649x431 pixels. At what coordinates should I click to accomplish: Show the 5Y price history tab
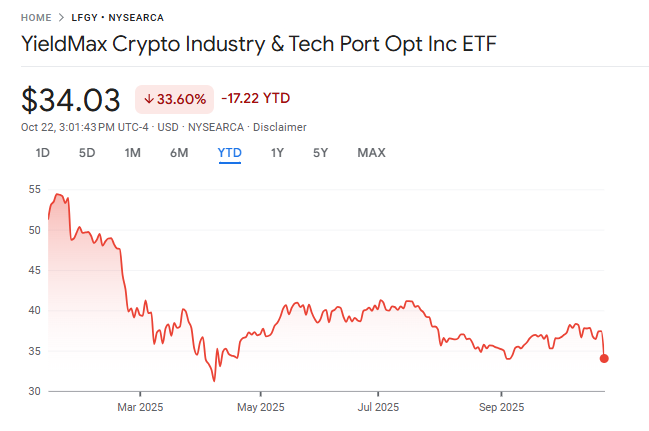(x=320, y=153)
